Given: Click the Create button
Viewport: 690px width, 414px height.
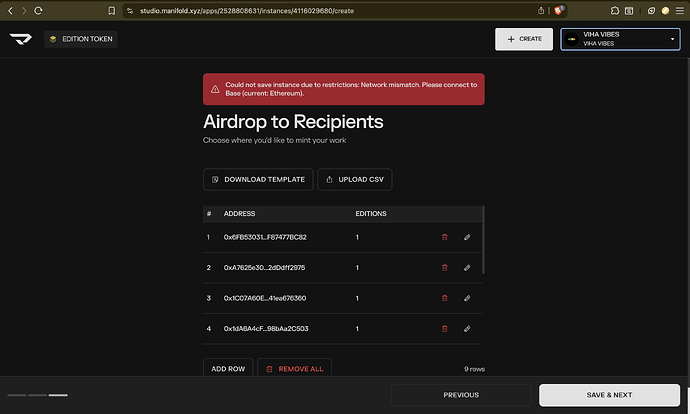Looking at the screenshot, I should pos(524,39).
